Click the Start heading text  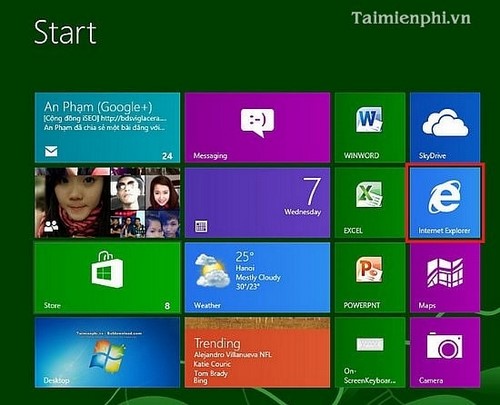pyautogui.click(x=65, y=32)
